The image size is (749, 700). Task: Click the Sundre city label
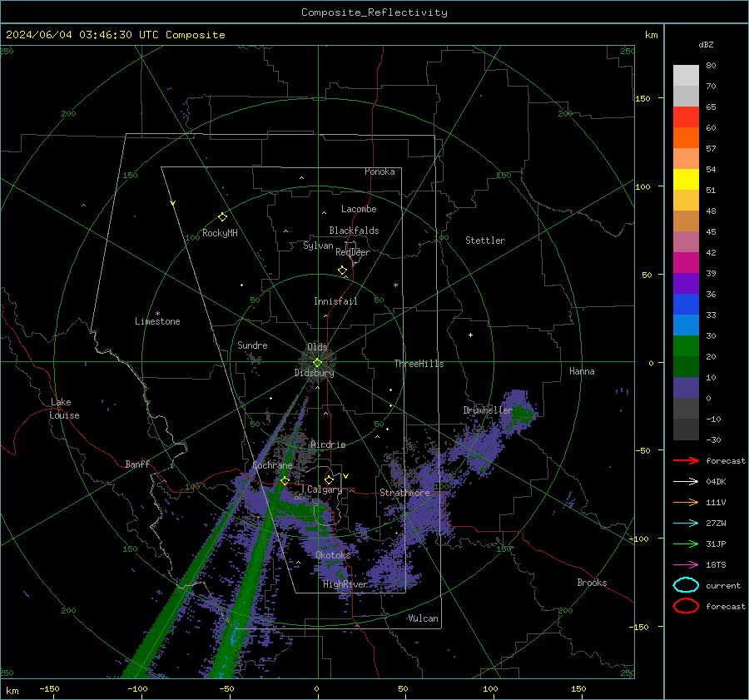pyautogui.click(x=252, y=345)
